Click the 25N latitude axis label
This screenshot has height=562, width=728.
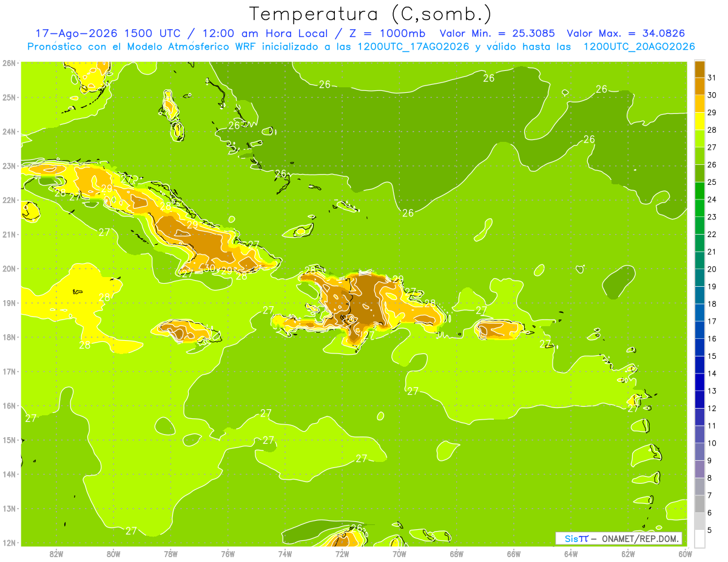pyautogui.click(x=8, y=98)
